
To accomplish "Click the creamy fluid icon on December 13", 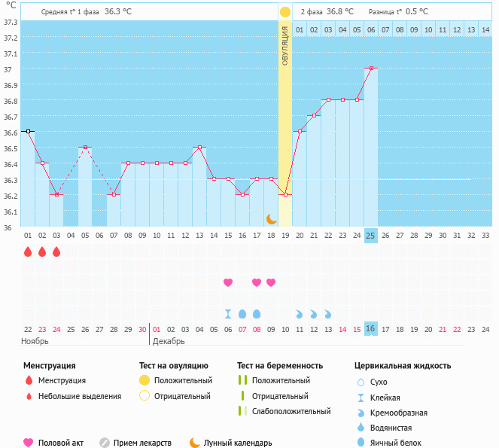I will tap(328, 313).
